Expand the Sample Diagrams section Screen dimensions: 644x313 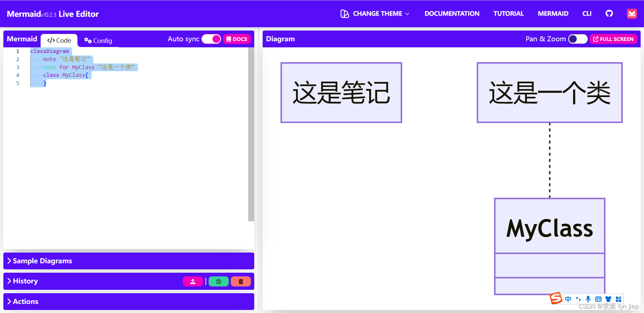(129, 261)
